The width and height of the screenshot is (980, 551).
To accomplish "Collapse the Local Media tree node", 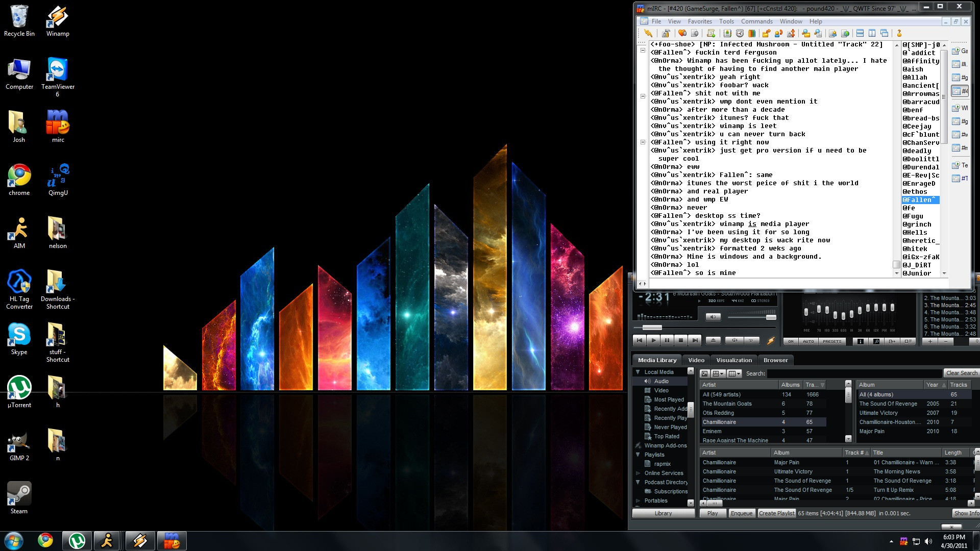I will 638,372.
